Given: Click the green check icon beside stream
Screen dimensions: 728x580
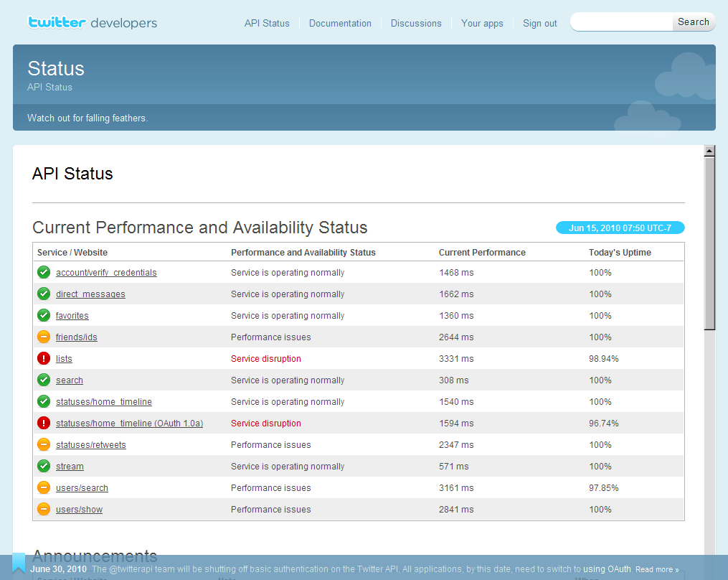Looking at the screenshot, I should pos(44,466).
